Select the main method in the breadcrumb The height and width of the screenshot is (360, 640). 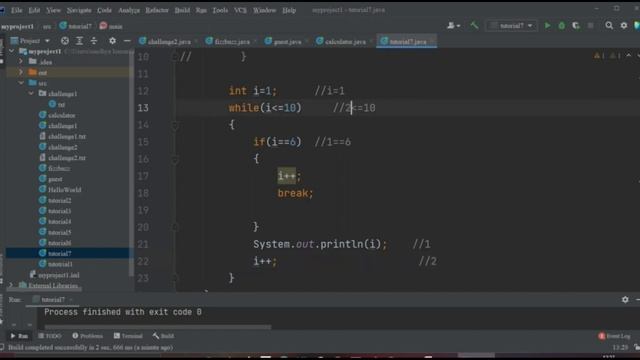(x=111, y=26)
